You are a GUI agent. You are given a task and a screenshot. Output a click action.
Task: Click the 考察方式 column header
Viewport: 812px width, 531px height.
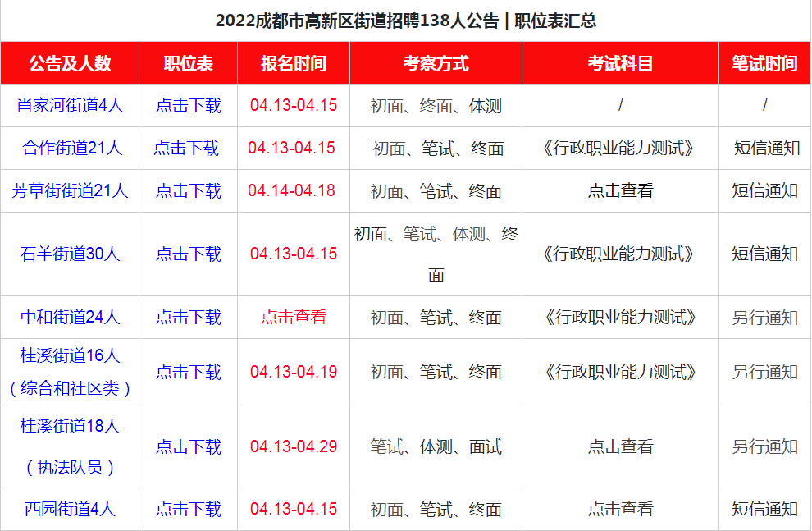pyautogui.click(x=436, y=63)
